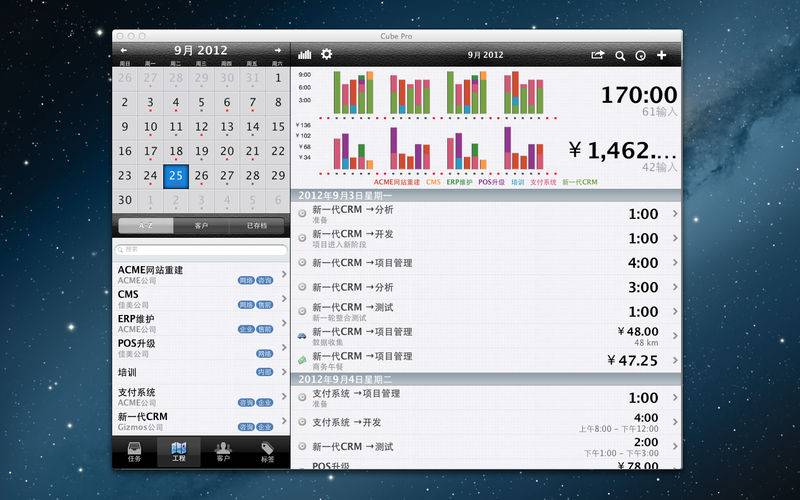Open the 标签 tags tab in bottom bar
This screenshot has height=500, width=800.
coord(267,452)
